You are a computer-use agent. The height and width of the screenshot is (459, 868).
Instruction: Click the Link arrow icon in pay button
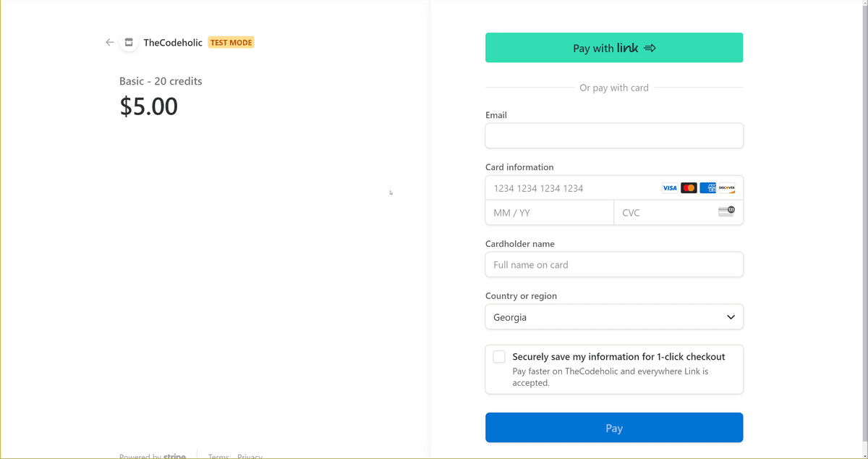coord(650,49)
